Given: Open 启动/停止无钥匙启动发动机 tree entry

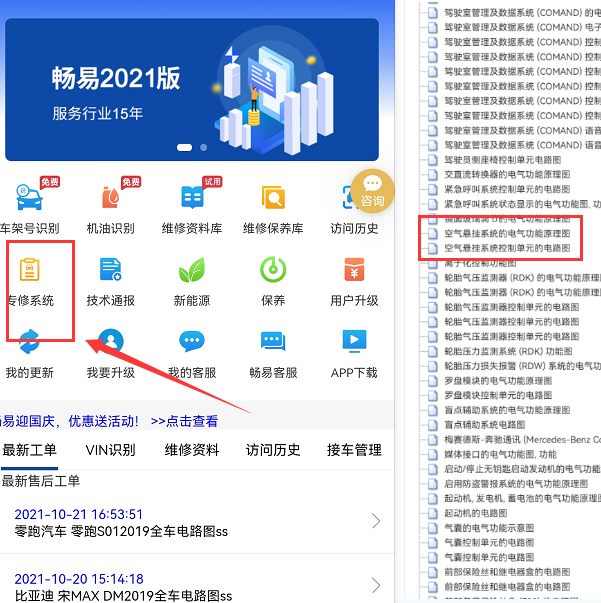Looking at the screenshot, I should click(x=523, y=469).
